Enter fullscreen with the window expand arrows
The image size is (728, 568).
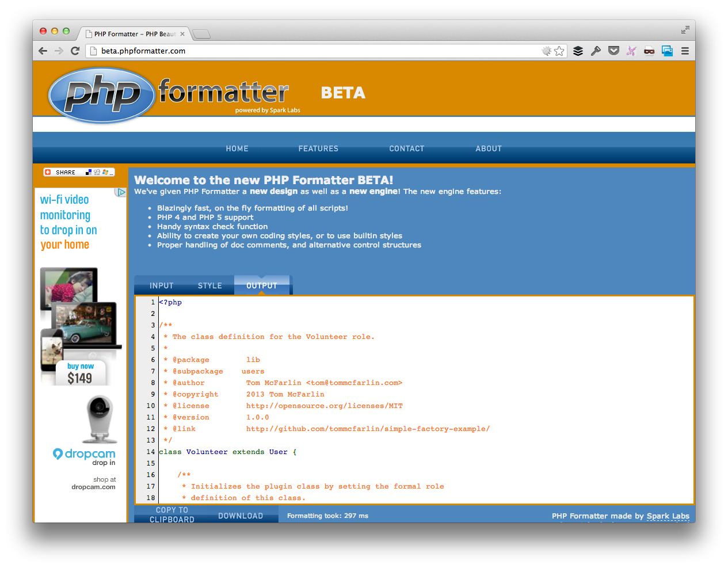click(685, 30)
